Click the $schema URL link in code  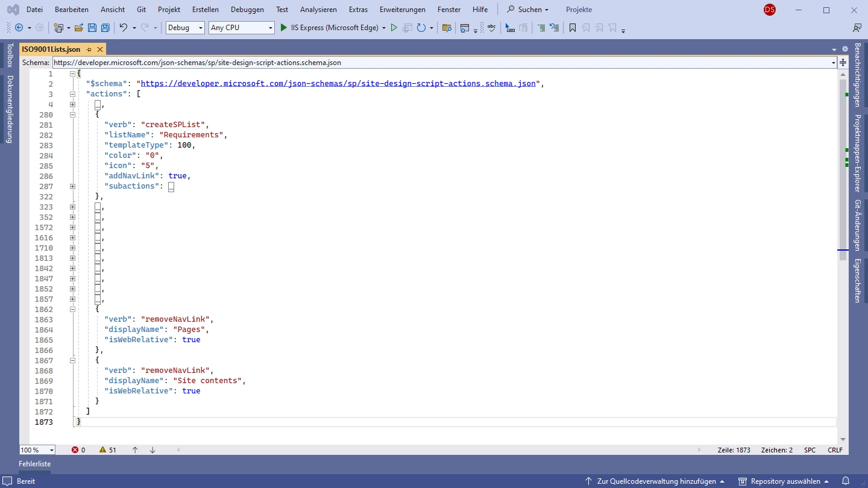point(338,84)
